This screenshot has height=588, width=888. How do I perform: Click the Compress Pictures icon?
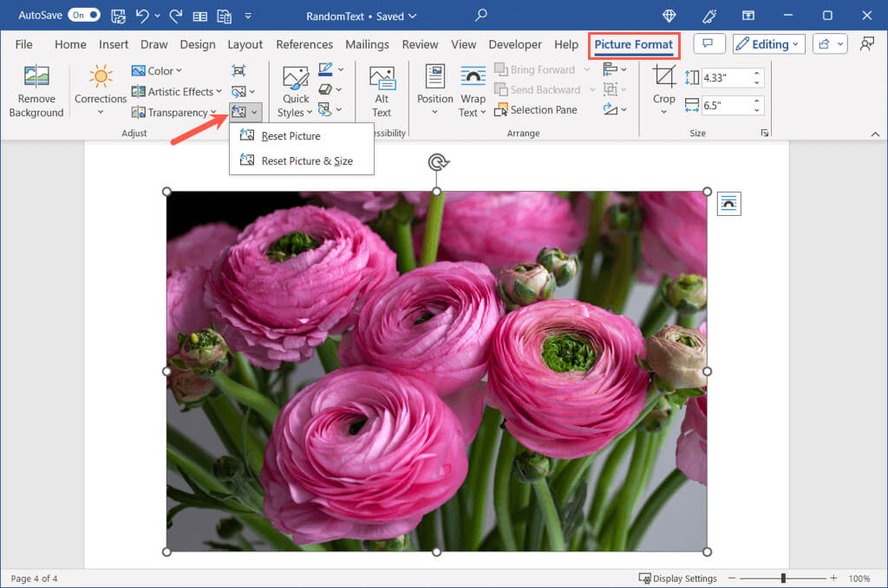point(239,71)
